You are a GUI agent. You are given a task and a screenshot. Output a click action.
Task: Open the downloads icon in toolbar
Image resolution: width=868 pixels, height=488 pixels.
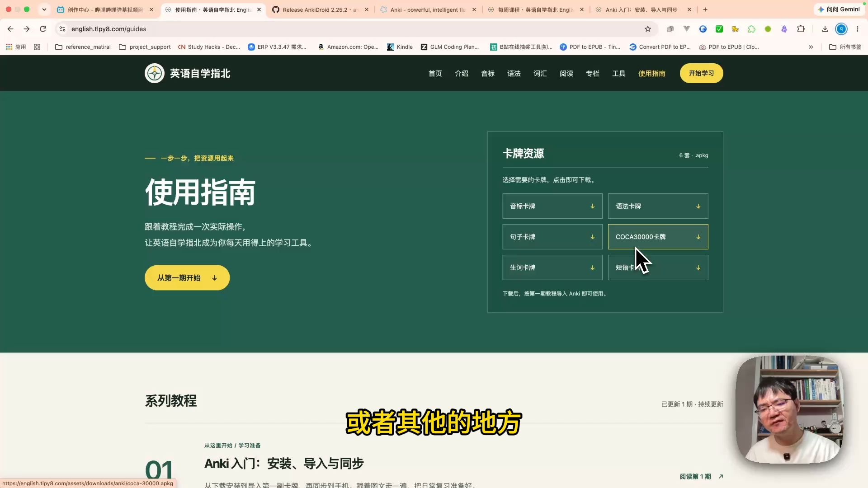[825, 29]
